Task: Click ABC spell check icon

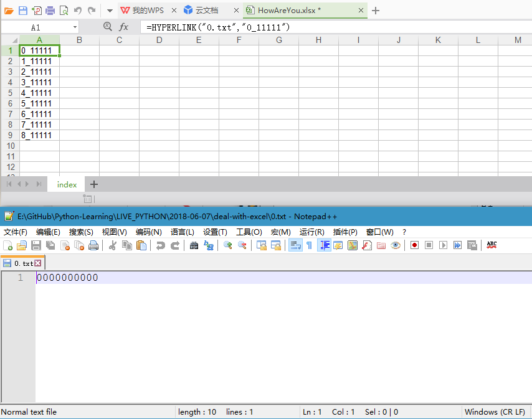Action: 492,245
